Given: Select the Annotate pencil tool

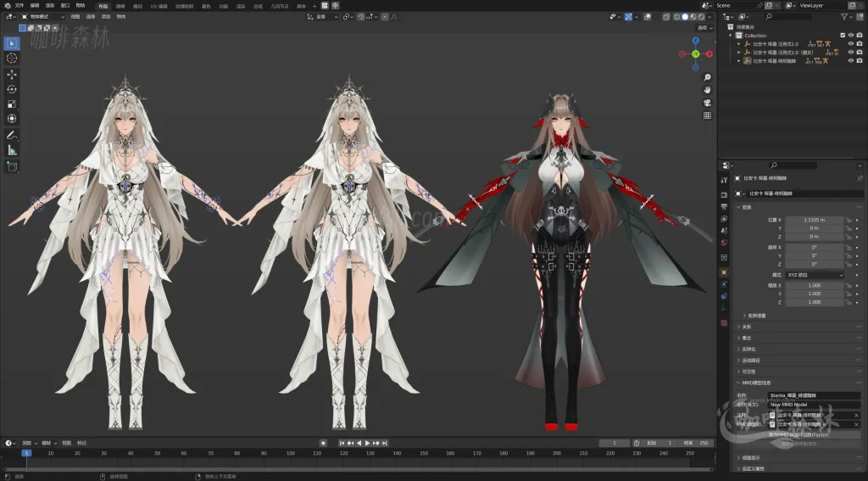Looking at the screenshot, I should 12,135.
